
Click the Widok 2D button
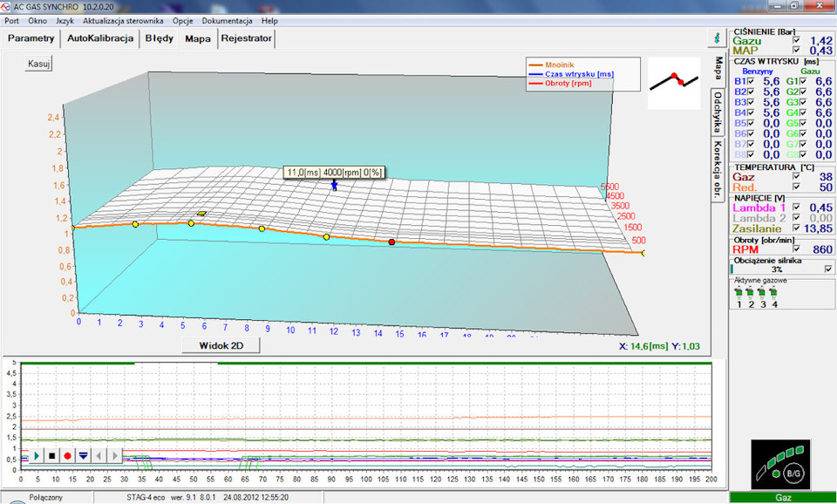[221, 345]
